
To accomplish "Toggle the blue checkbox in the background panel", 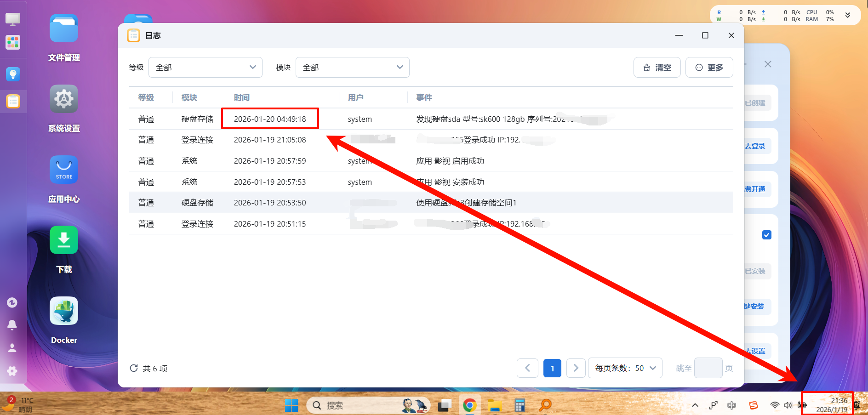I will coord(767,235).
